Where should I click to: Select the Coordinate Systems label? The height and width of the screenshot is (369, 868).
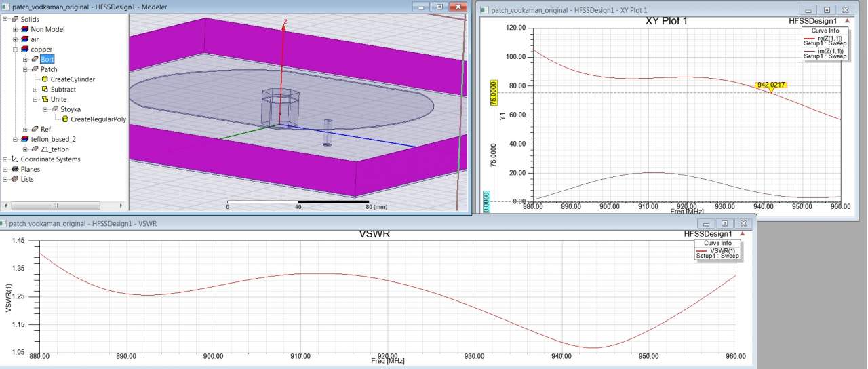point(50,159)
